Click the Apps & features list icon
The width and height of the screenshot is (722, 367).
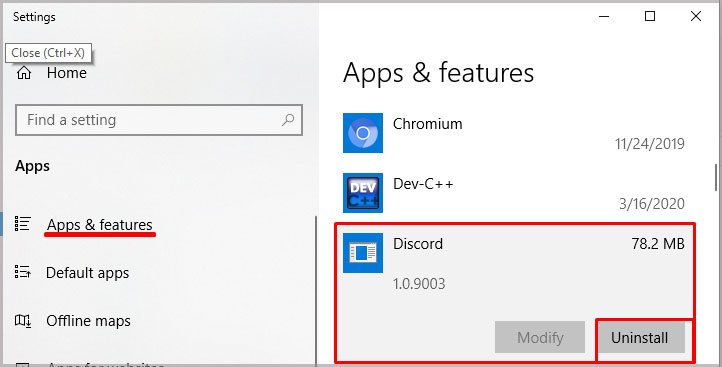pos(23,223)
